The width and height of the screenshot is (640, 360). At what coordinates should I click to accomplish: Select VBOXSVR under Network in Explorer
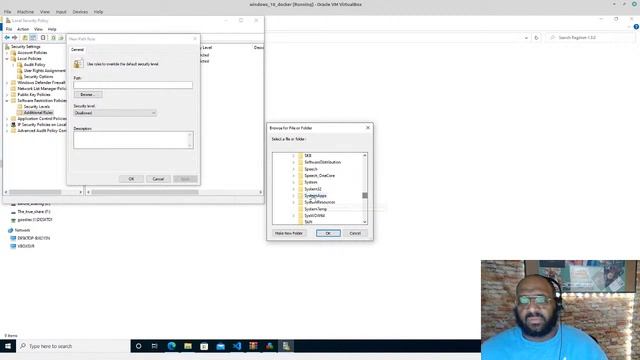pyautogui.click(x=26, y=246)
